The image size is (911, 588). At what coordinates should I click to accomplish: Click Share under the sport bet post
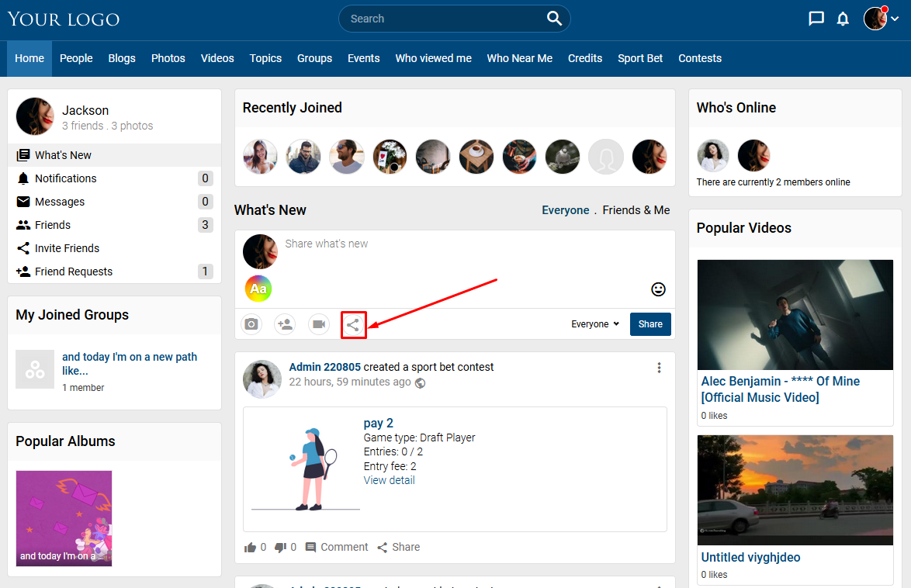(x=399, y=548)
